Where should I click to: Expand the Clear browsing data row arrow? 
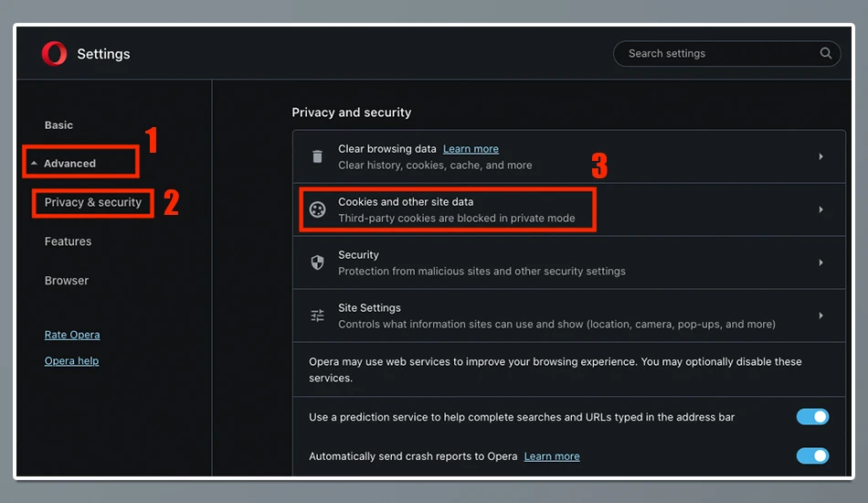(x=821, y=156)
